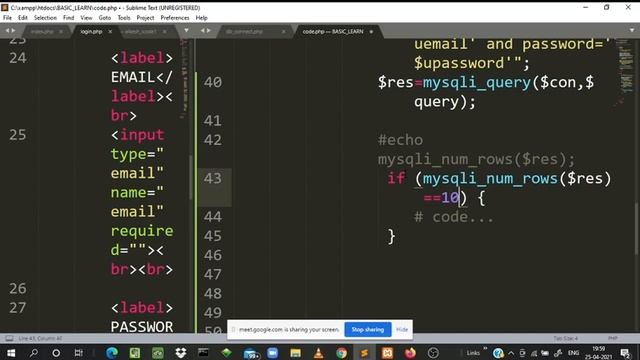Switch to the code.php — BASIC_LEARN tab
This screenshot has height=360, width=640.
[x=333, y=31]
